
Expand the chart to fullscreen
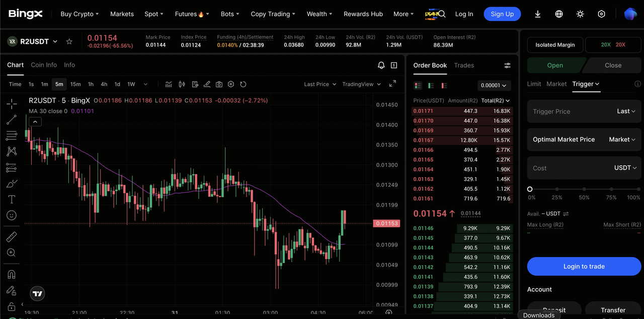click(392, 84)
